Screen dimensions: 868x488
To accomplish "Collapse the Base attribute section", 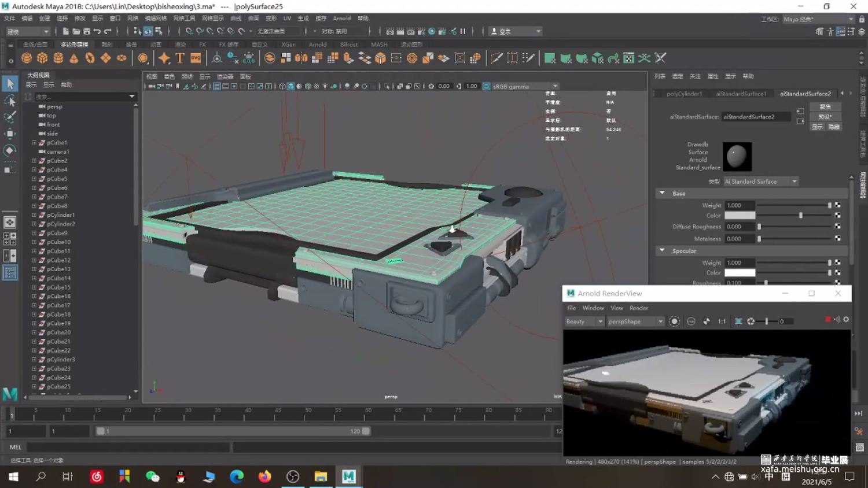I will [x=663, y=193].
